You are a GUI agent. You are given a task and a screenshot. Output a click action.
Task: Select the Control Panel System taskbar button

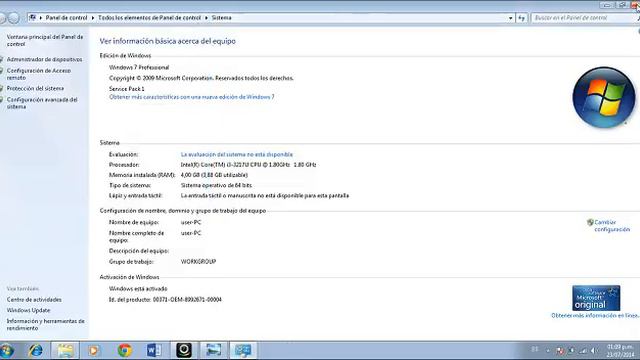(x=243, y=350)
